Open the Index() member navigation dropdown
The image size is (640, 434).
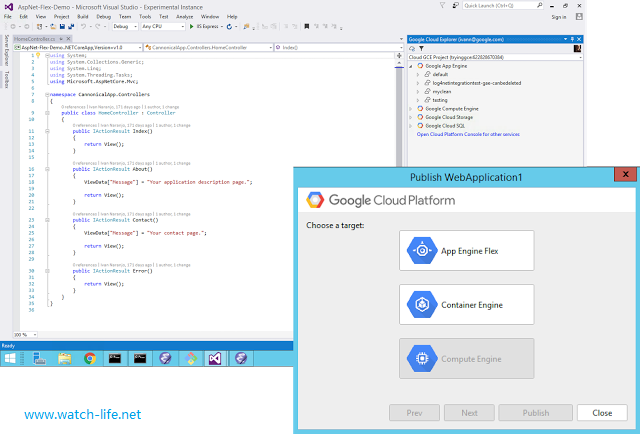point(339,47)
